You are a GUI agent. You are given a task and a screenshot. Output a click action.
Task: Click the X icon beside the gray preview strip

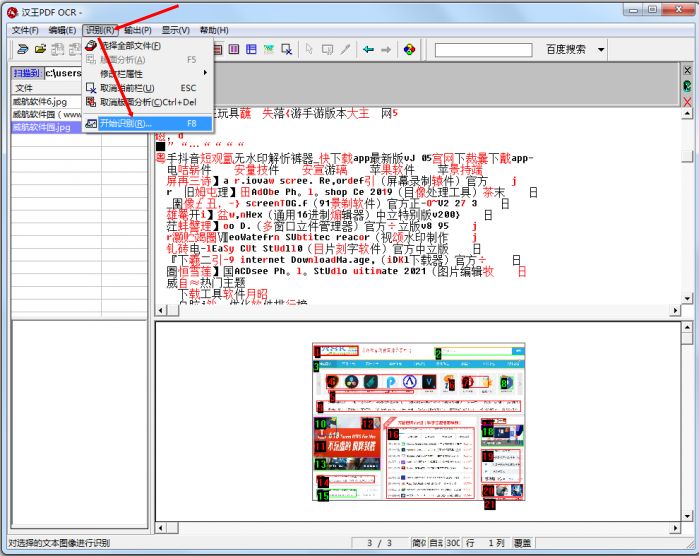coord(687,70)
